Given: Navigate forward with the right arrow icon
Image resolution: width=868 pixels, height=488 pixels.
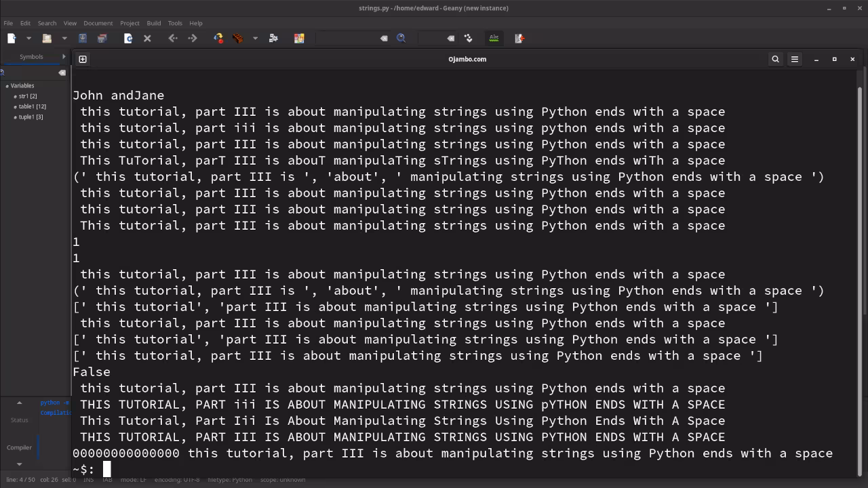Looking at the screenshot, I should pyautogui.click(x=193, y=39).
